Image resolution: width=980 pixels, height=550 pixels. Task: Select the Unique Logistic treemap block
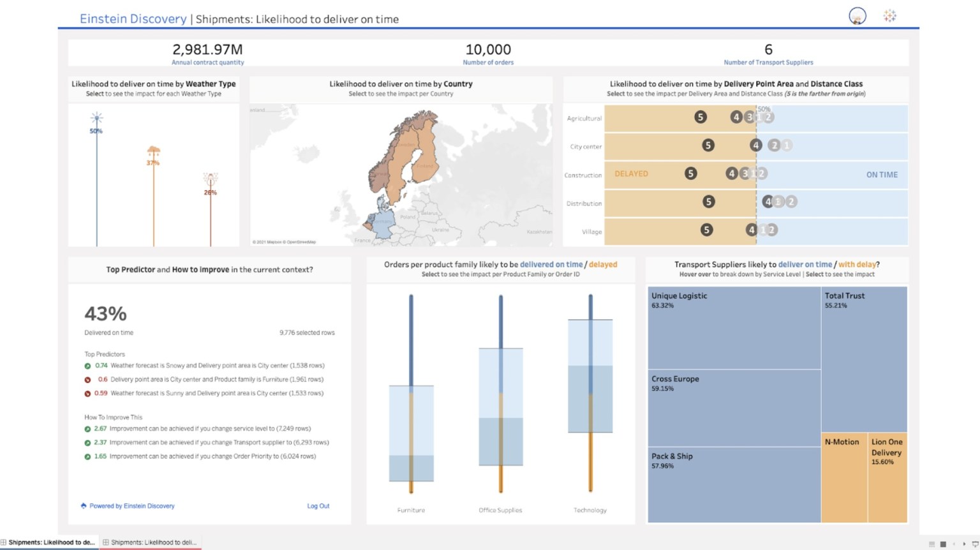[x=732, y=329]
